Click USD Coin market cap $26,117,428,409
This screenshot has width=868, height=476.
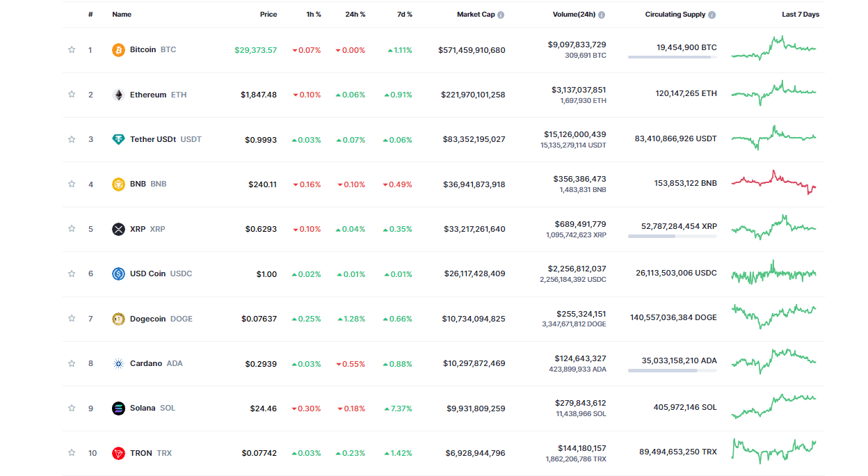click(x=475, y=273)
